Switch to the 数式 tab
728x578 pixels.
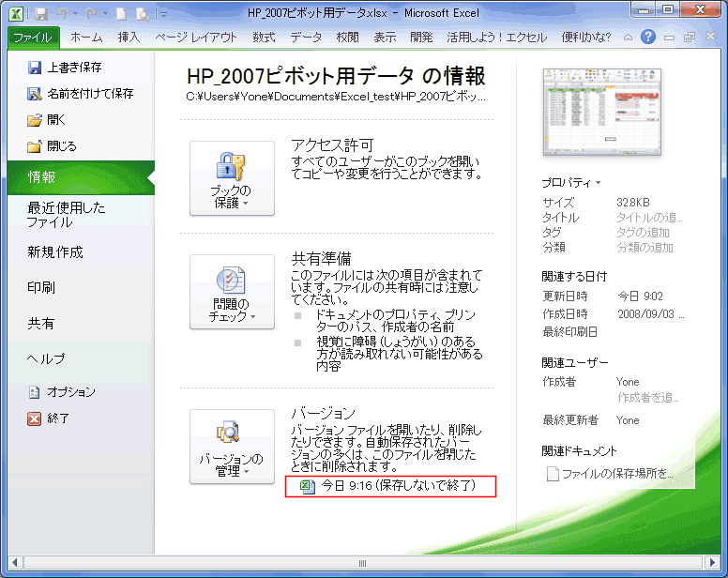[264, 38]
